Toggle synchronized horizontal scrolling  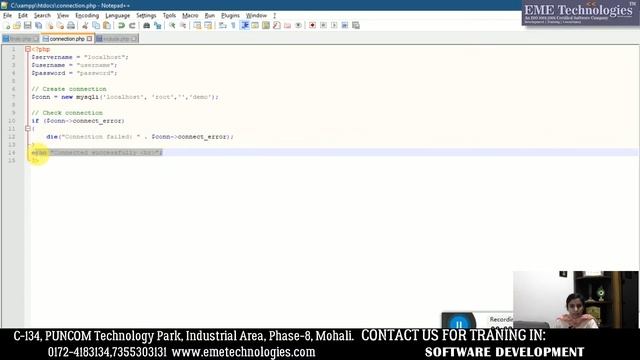point(208,25)
